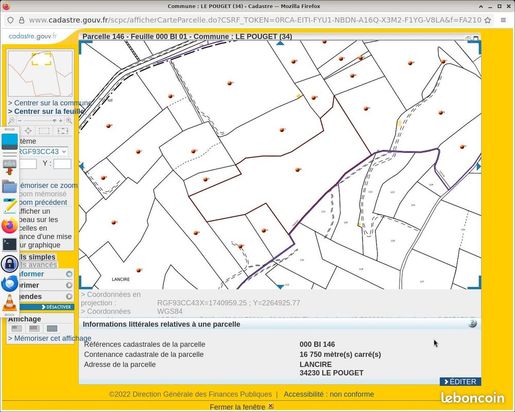The height and width of the screenshot is (412, 515).
Task: Open the Firefox hamburger menu
Action: pyautogui.click(x=503, y=20)
